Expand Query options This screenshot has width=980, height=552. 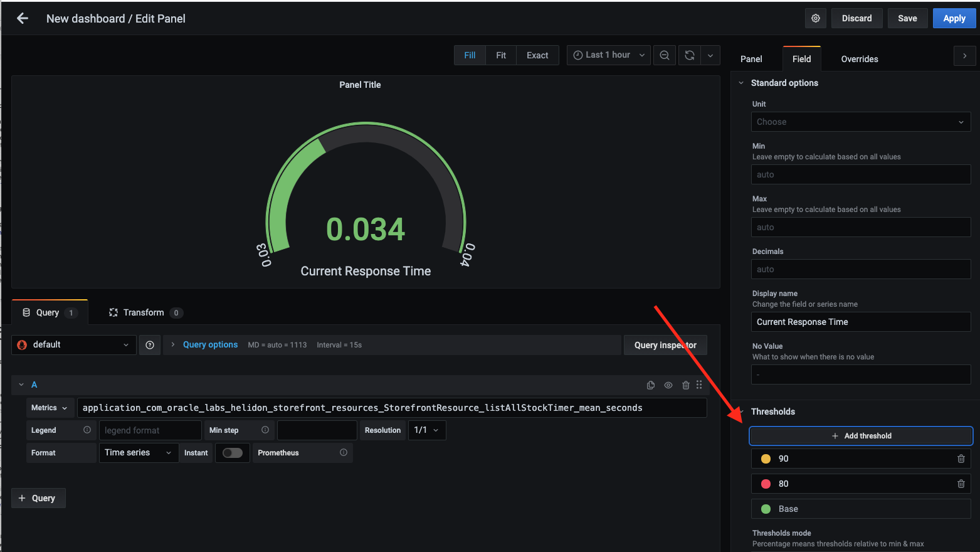pos(210,345)
